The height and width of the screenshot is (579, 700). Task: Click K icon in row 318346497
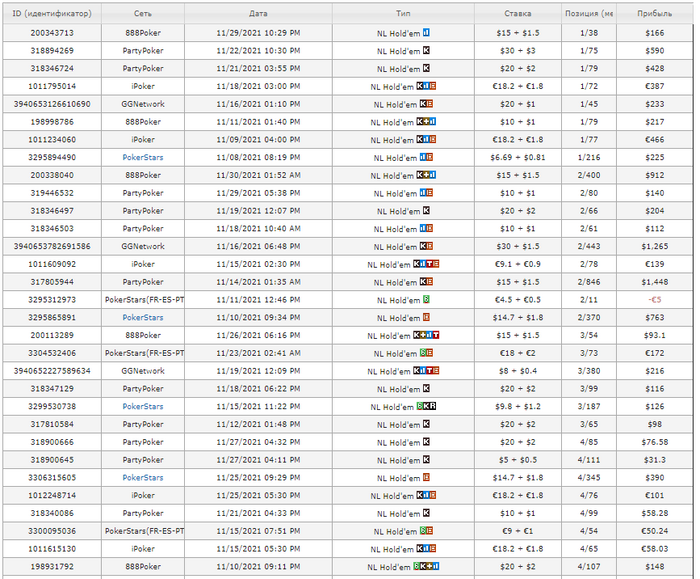(x=426, y=211)
